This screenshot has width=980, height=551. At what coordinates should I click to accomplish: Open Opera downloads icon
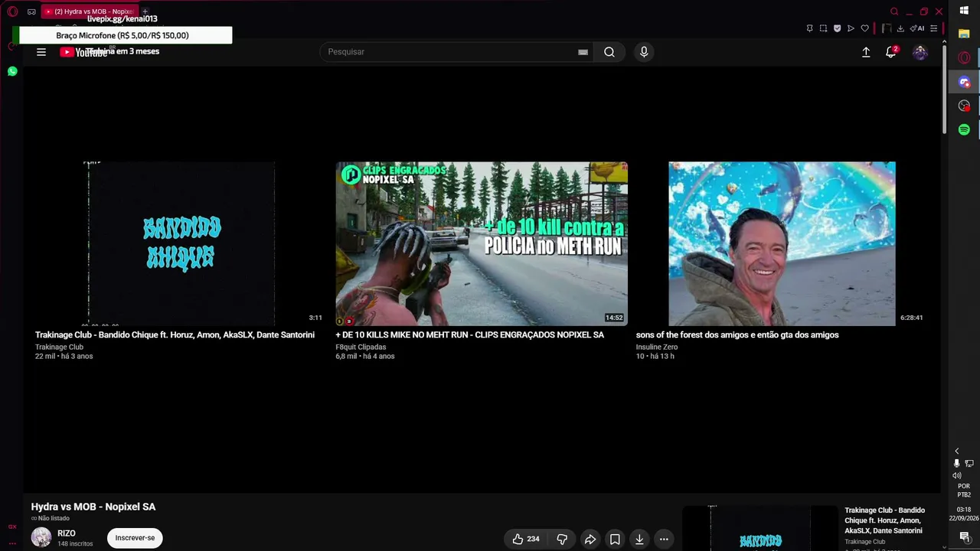[x=900, y=28]
